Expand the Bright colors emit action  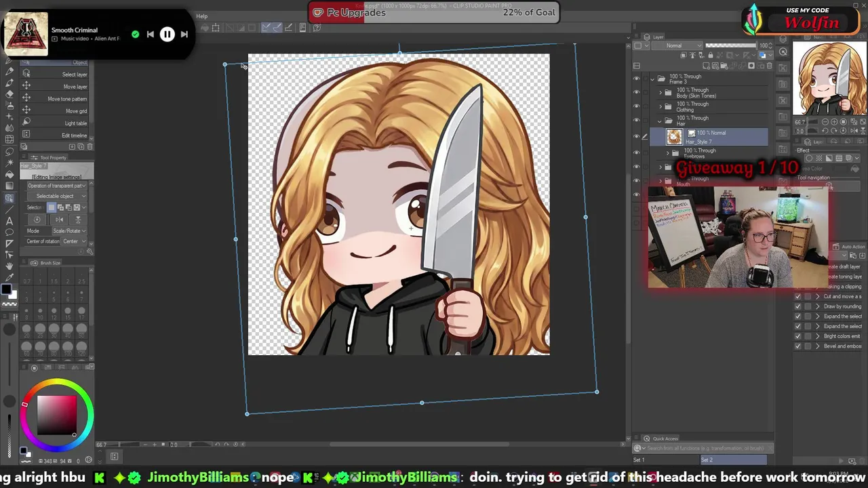817,336
